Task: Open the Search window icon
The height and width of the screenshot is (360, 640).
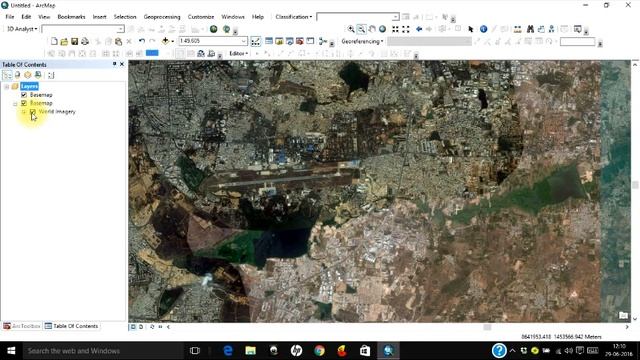Action: (x=289, y=41)
